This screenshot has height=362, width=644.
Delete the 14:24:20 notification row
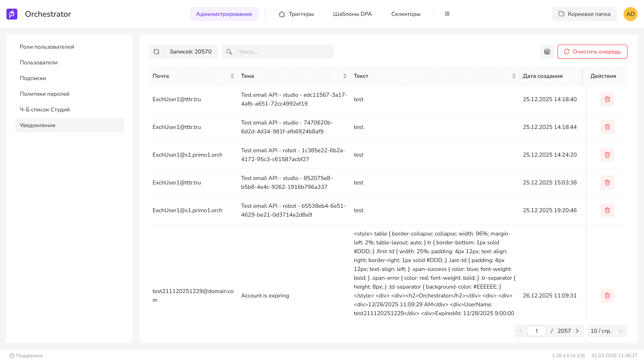tap(607, 155)
